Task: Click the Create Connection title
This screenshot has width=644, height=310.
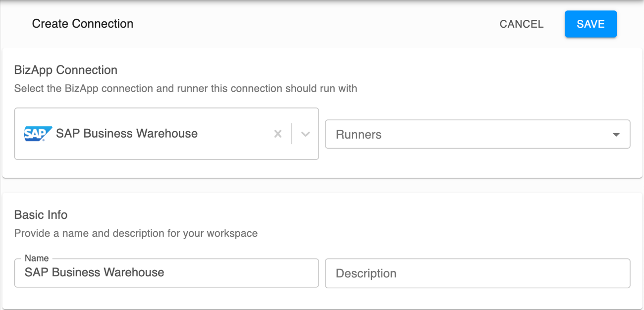Action: point(82,23)
